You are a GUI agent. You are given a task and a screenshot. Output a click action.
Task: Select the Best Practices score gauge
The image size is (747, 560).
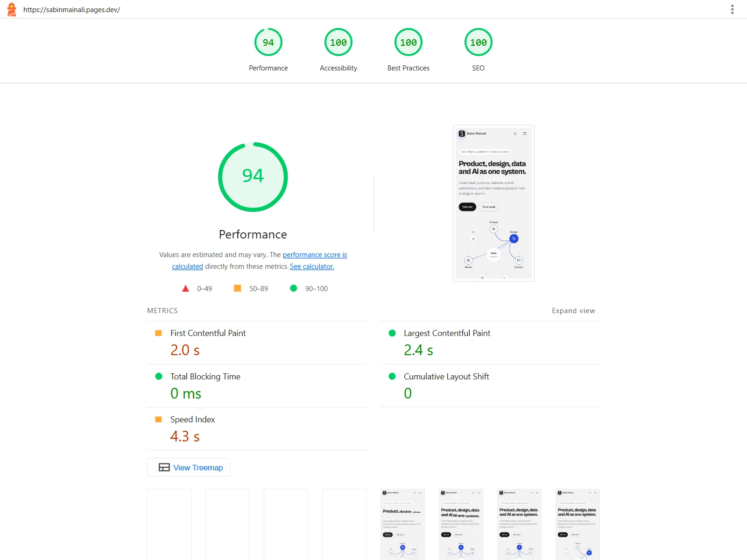coord(409,50)
